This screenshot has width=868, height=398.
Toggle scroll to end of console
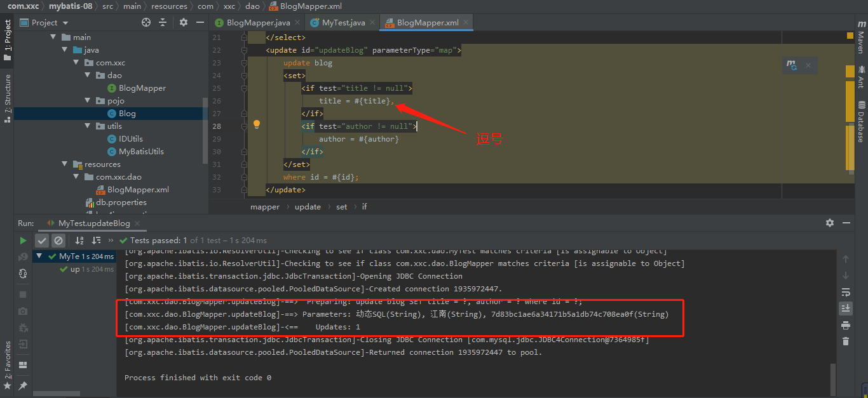pyautogui.click(x=846, y=308)
